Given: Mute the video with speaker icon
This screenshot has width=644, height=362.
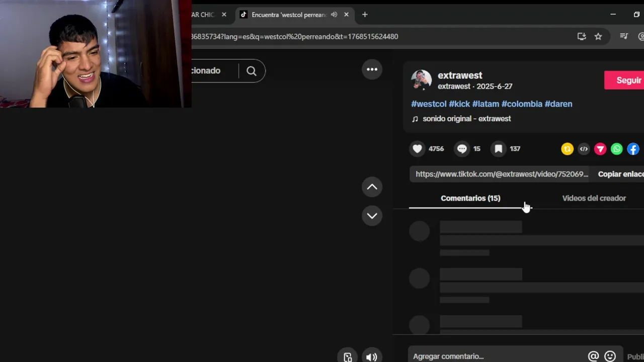Looking at the screenshot, I should click(x=372, y=357).
